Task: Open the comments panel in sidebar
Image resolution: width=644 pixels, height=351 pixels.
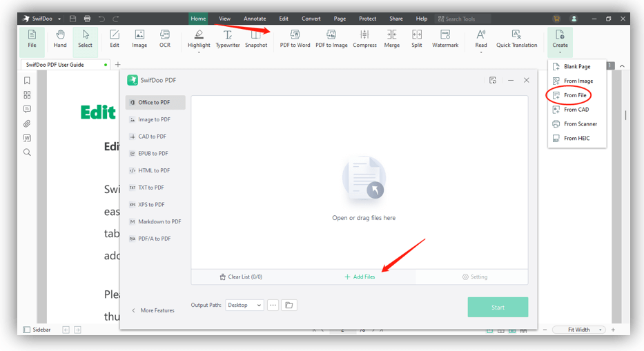Action: pyautogui.click(x=27, y=109)
